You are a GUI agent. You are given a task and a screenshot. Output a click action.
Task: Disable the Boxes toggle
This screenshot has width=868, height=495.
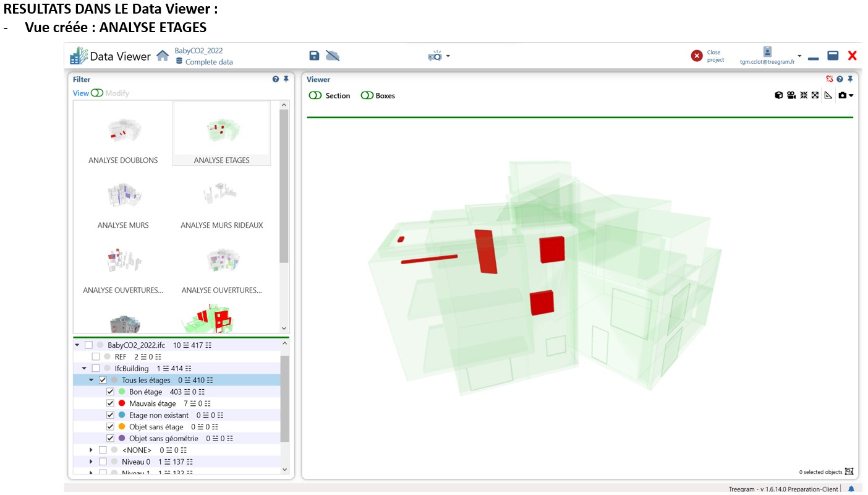tap(368, 95)
